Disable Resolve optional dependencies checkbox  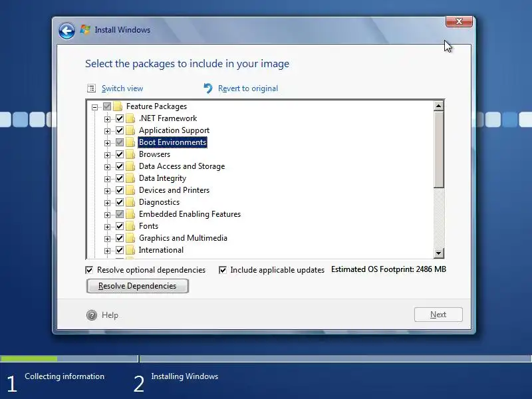tap(89, 270)
